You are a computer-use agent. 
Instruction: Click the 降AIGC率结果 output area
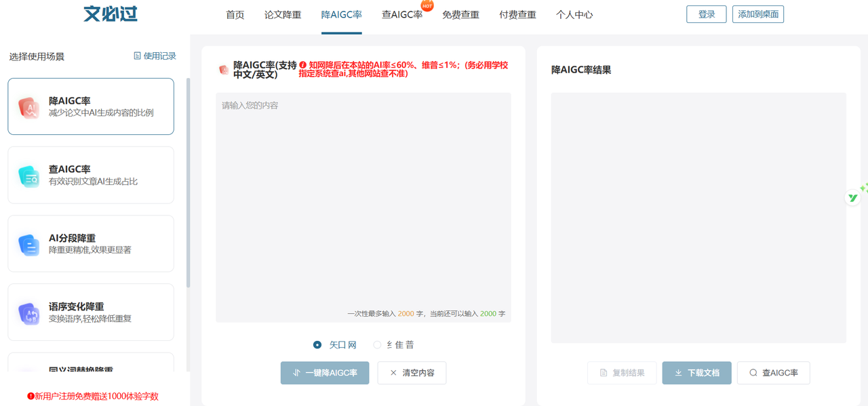698,218
